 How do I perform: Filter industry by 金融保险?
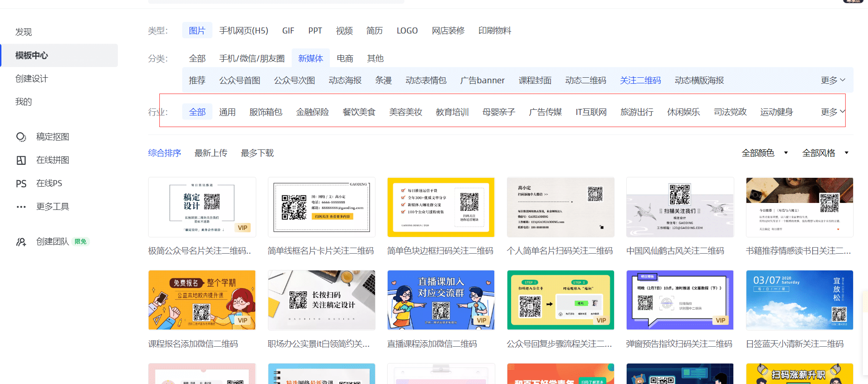(313, 112)
